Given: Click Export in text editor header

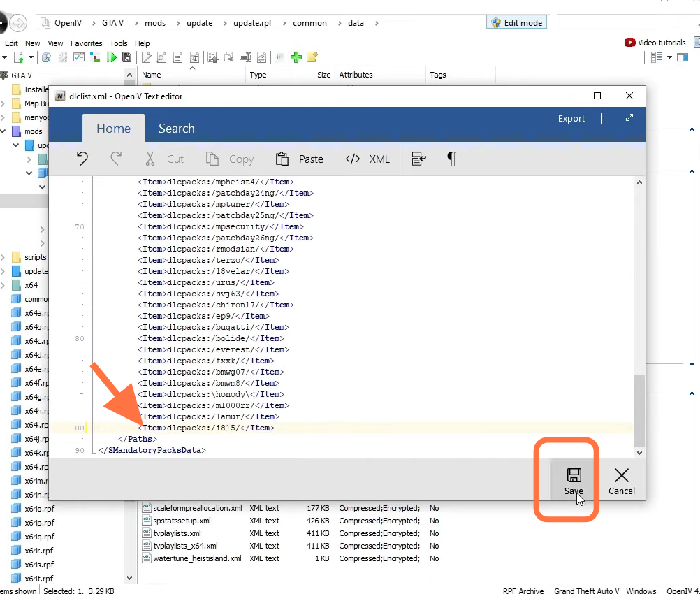Looking at the screenshot, I should click(571, 118).
